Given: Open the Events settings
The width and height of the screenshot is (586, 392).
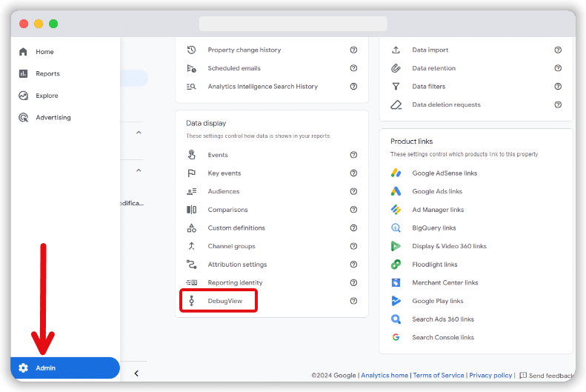Looking at the screenshot, I should (x=218, y=155).
